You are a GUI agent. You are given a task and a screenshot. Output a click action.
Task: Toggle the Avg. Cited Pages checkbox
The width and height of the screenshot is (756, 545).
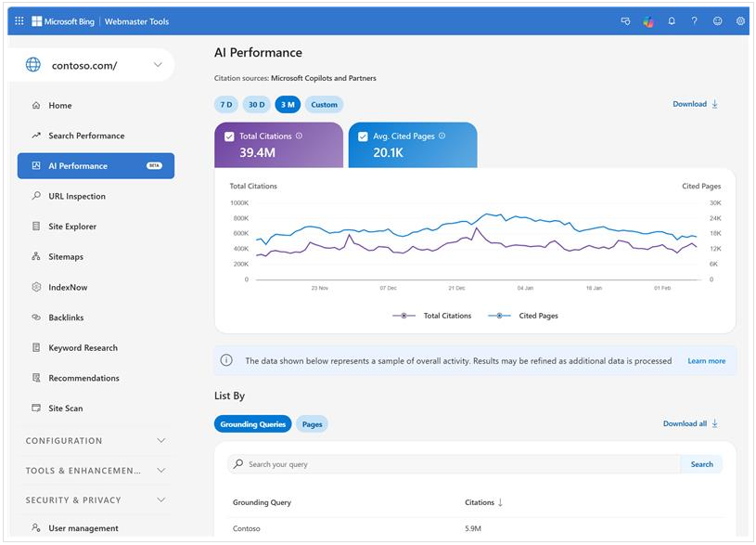tap(363, 136)
